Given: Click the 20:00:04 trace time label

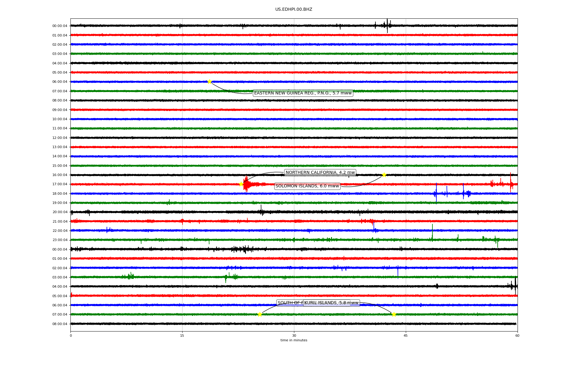Looking at the screenshot, I should point(60,212).
